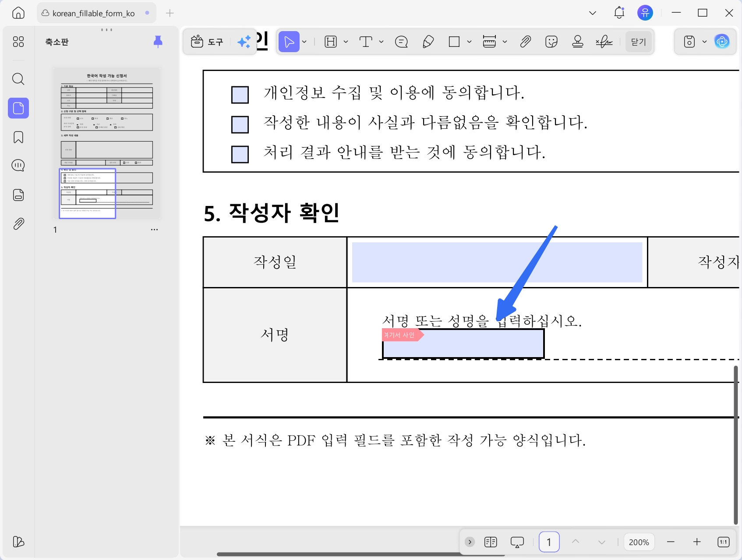Image resolution: width=742 pixels, height=560 pixels.
Task: Check 개인정보 수집 및 이용 consent box
Action: point(240,95)
